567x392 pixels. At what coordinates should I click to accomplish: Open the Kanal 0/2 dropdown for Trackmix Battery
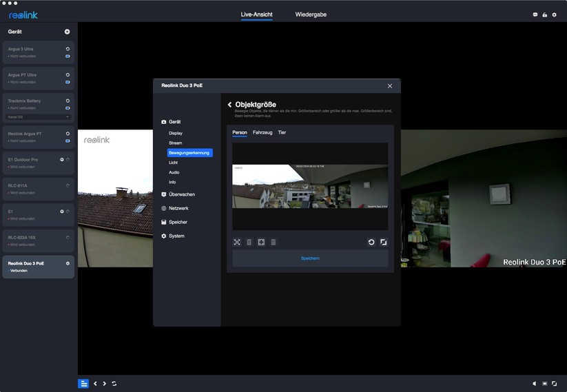coord(39,117)
